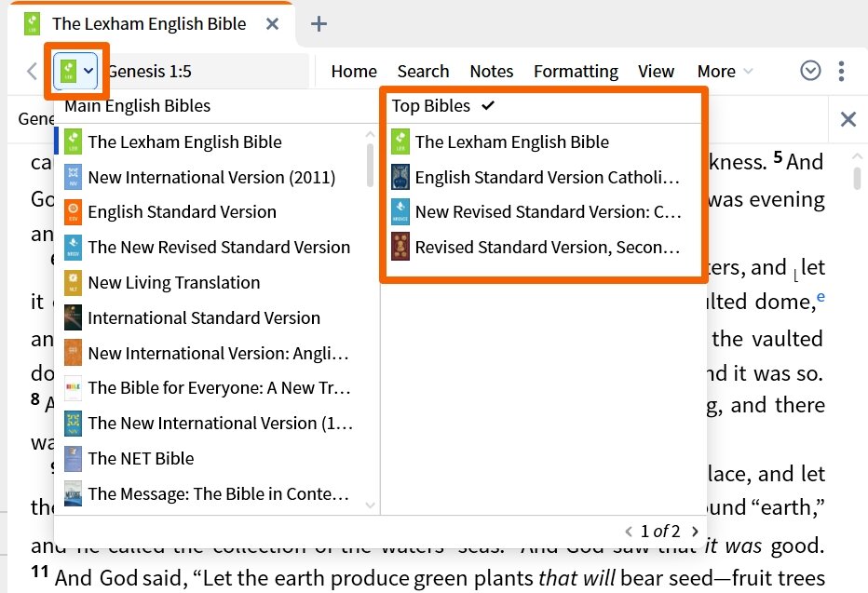Click the Lexham English Bible cover in Top Bibles

pyautogui.click(x=400, y=142)
